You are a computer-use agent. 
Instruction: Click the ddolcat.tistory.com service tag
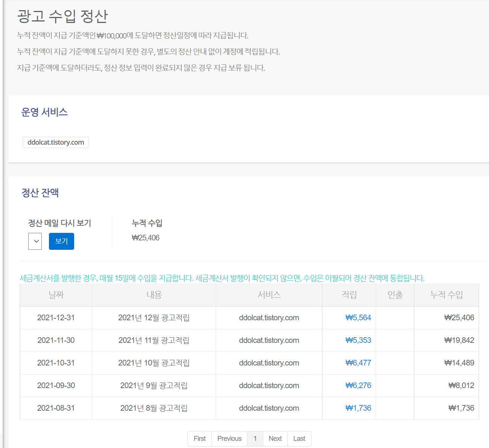(x=56, y=142)
